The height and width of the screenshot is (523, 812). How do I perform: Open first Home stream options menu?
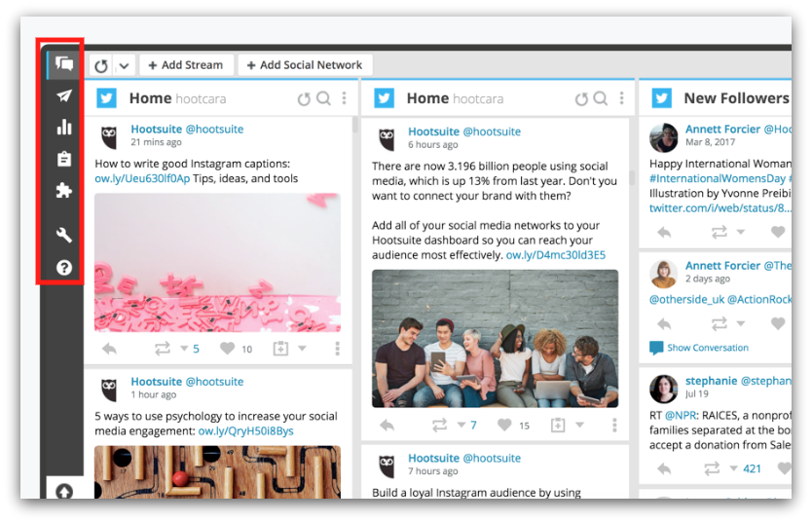[345, 98]
